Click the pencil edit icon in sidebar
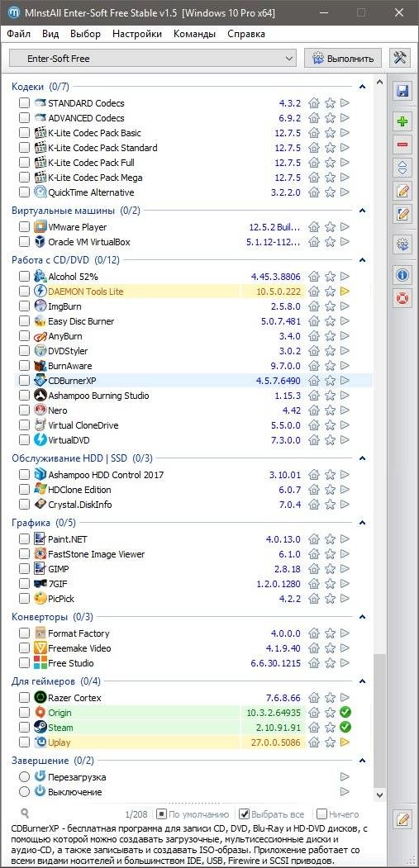 tap(402, 191)
